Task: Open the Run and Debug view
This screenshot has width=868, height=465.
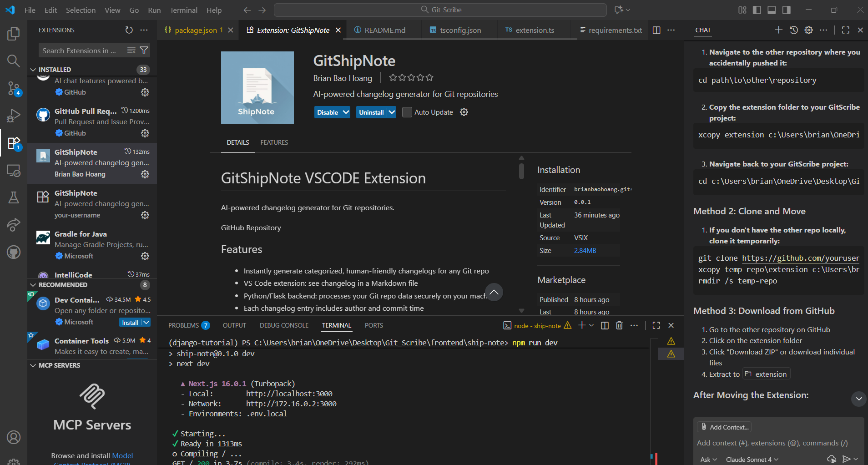Action: pyautogui.click(x=14, y=116)
